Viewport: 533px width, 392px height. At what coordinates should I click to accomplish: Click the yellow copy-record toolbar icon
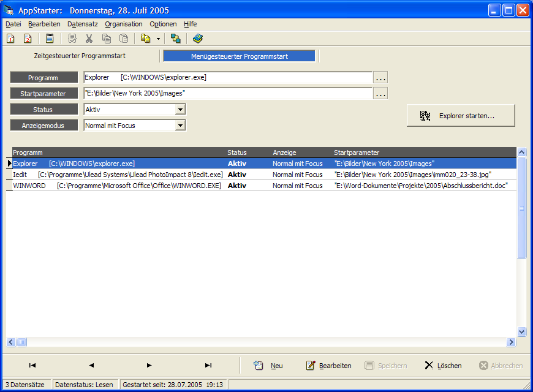point(145,39)
